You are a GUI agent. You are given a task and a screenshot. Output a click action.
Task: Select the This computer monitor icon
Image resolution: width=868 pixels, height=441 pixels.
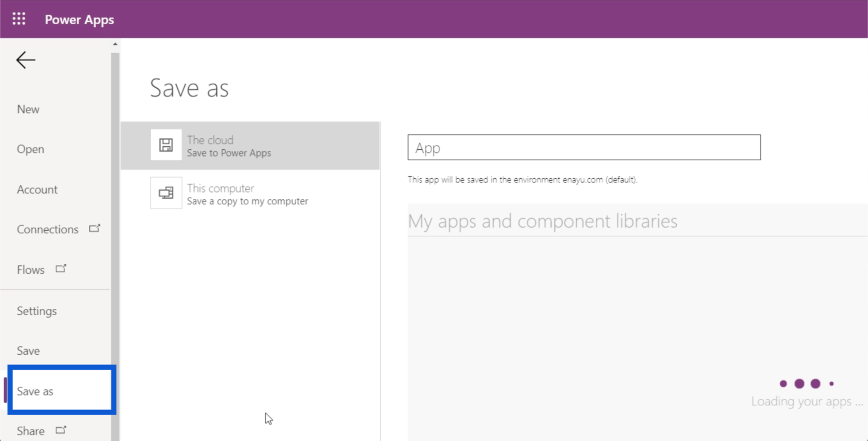pos(166,193)
